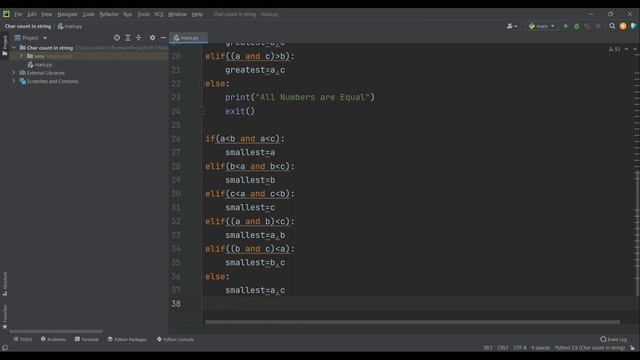
Task: Open the View menu
Action: pyautogui.click(x=46, y=14)
